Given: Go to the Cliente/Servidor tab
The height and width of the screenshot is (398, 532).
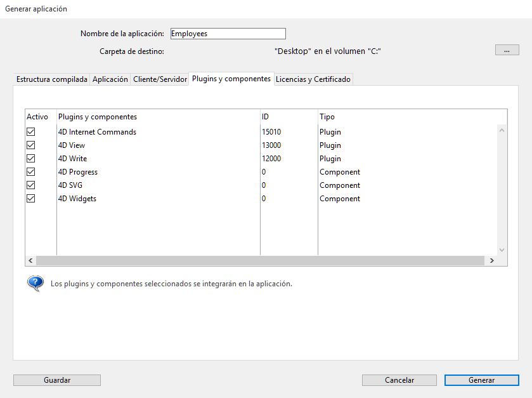Looking at the screenshot, I should pos(160,79).
